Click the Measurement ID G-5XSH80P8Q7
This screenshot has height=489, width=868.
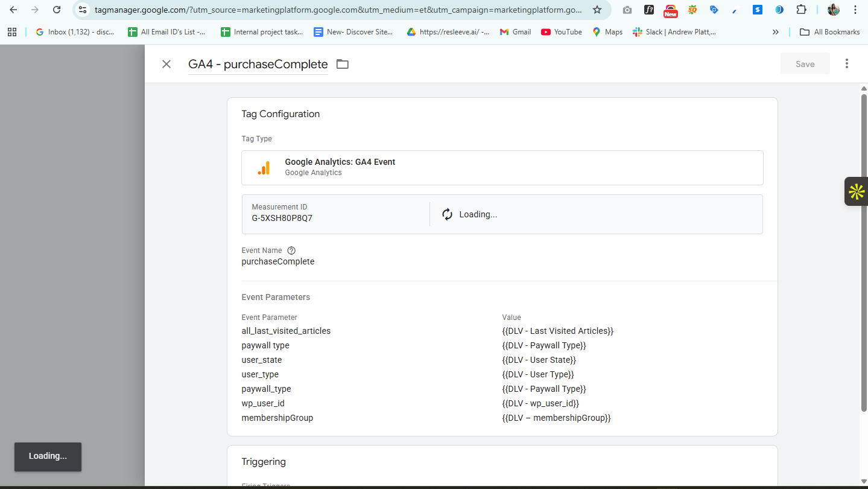[x=282, y=218]
